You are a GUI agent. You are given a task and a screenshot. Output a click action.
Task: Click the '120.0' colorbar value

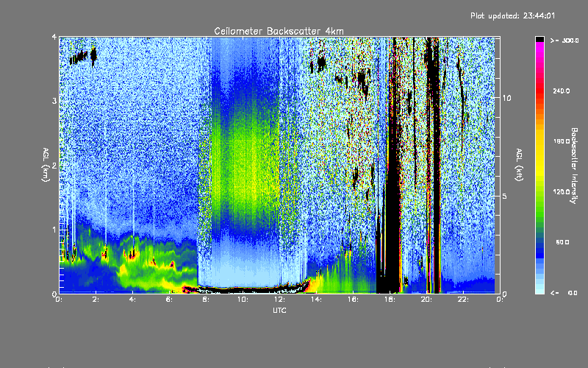click(x=562, y=191)
